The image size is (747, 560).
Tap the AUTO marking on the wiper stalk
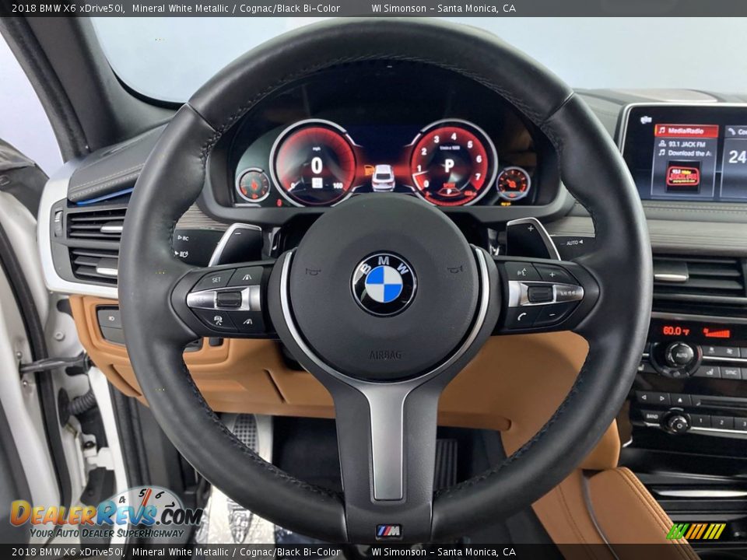(x=574, y=243)
